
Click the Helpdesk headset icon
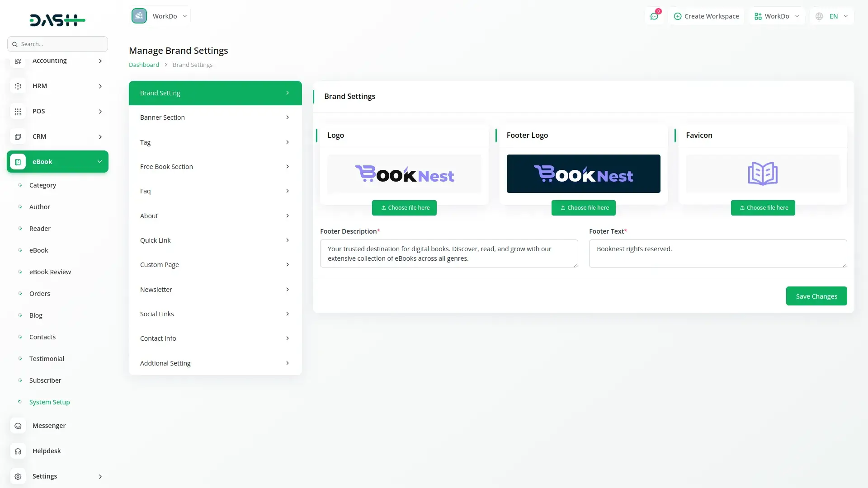coord(18,451)
